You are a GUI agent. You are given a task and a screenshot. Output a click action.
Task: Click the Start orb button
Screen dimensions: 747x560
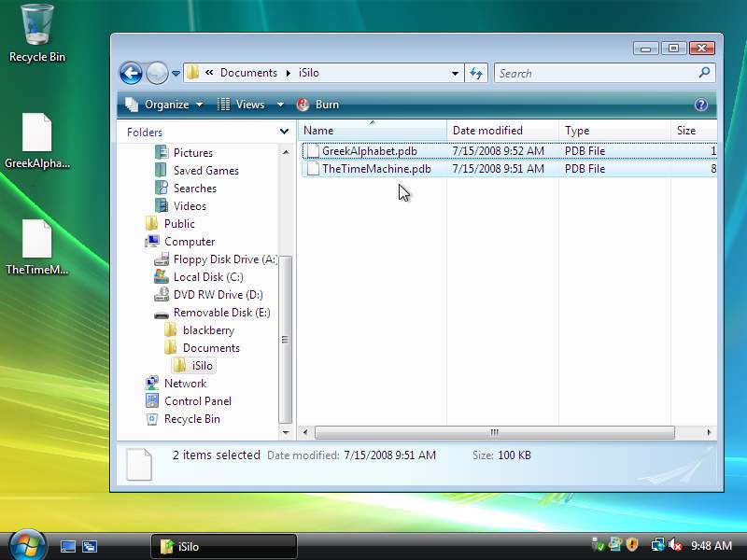(27, 545)
